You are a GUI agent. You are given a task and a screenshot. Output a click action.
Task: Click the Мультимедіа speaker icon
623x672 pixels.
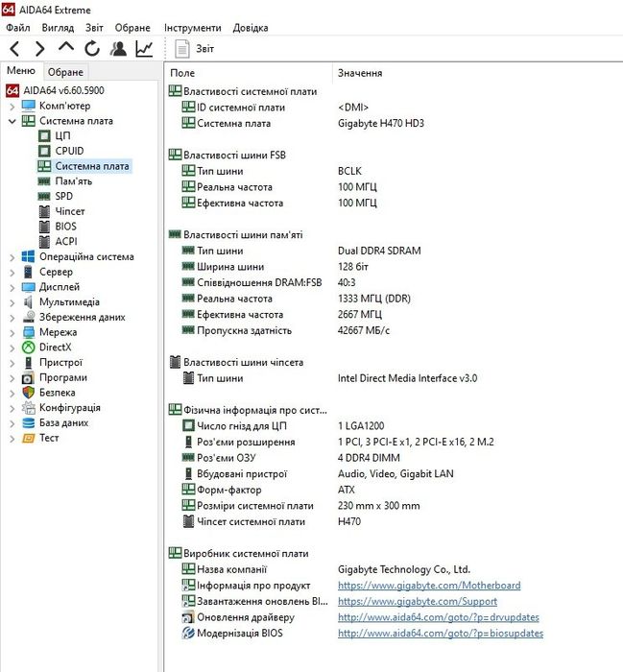28,301
